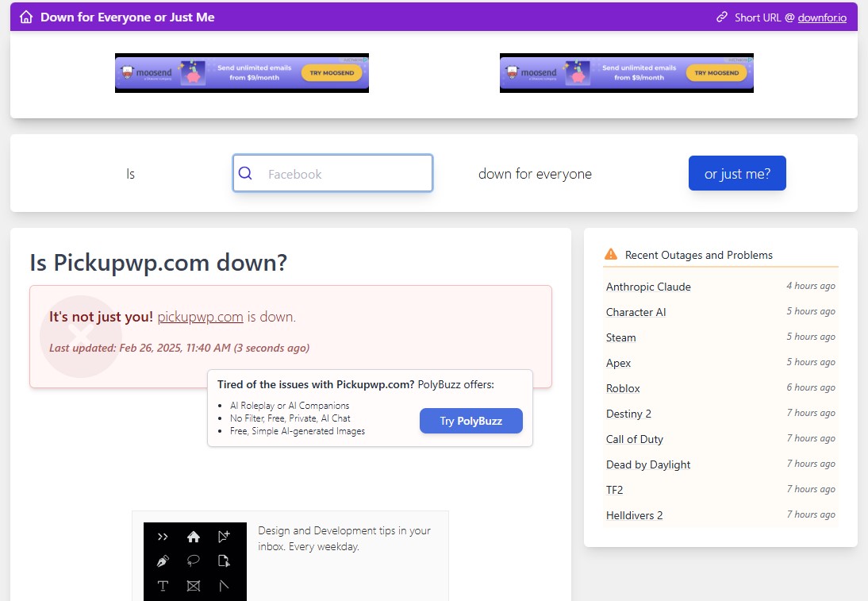Click the lasso icon in ad image
The width and height of the screenshot is (868, 601).
[x=193, y=561]
